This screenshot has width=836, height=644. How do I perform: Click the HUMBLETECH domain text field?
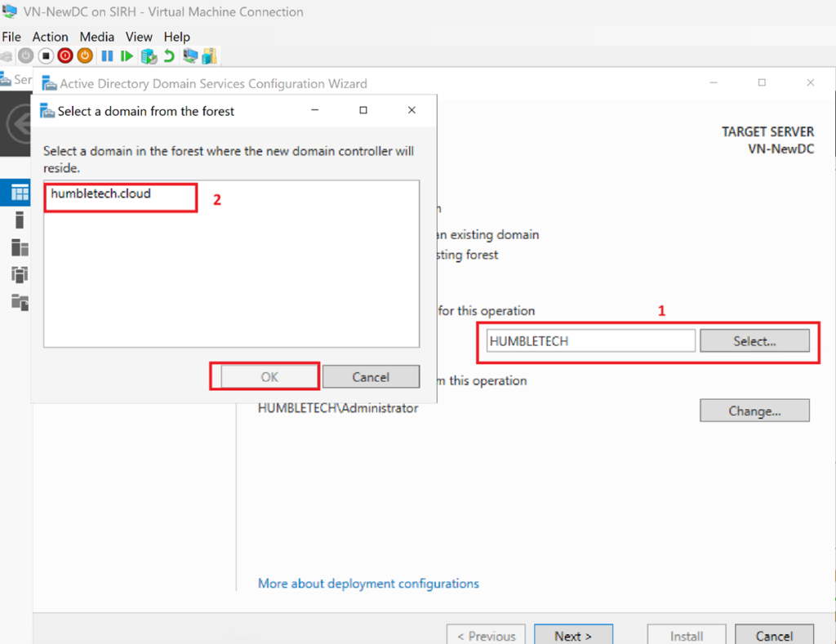pos(590,341)
